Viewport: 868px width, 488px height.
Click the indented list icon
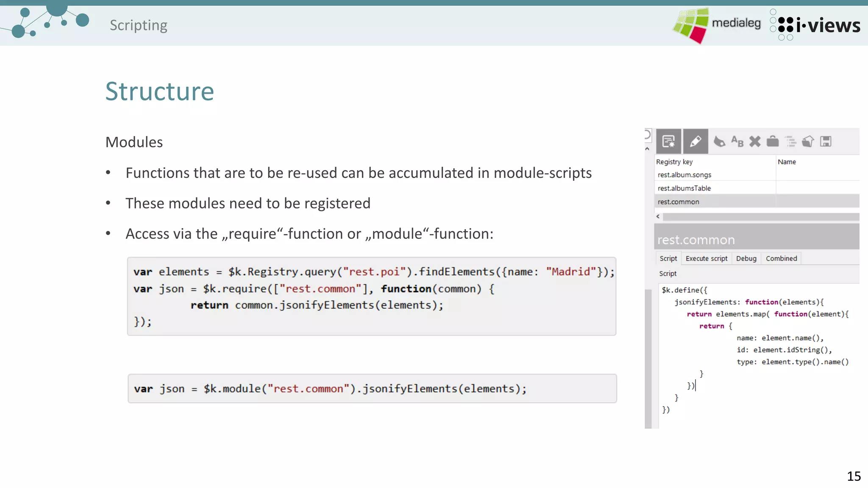point(790,141)
